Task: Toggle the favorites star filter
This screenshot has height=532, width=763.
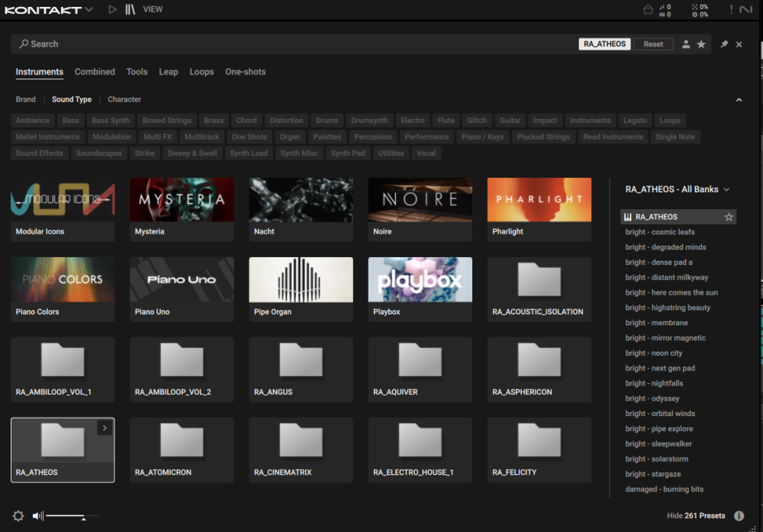Action: (x=701, y=44)
